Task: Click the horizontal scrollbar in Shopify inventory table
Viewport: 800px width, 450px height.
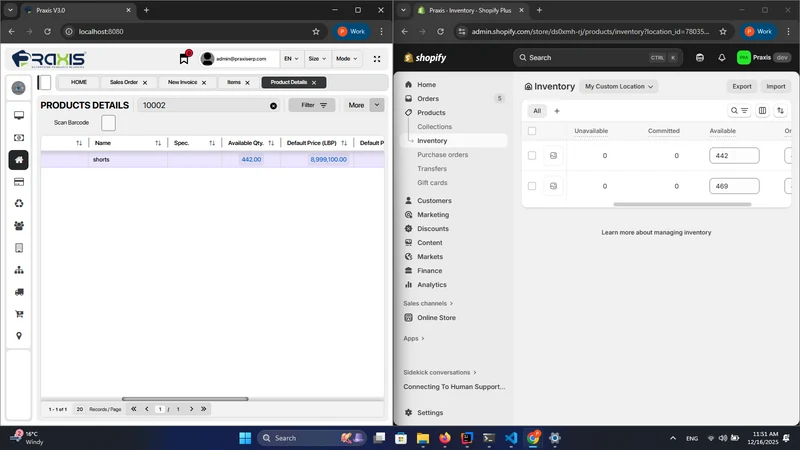Action: pyautogui.click(x=682, y=205)
